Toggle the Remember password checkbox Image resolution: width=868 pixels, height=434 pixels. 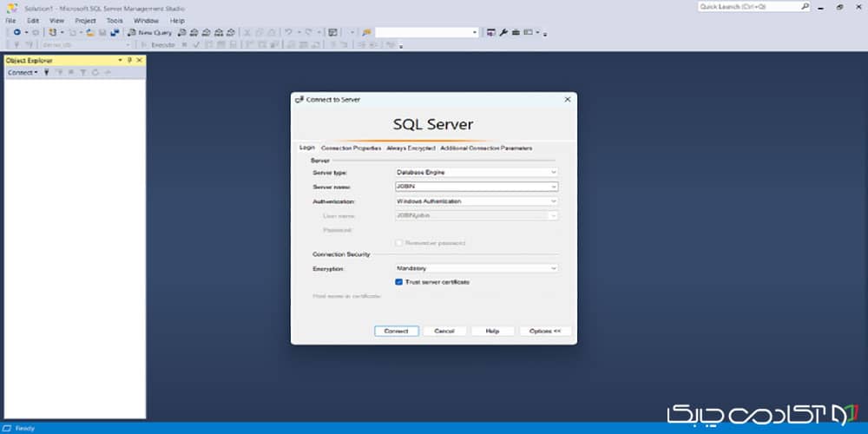point(398,243)
